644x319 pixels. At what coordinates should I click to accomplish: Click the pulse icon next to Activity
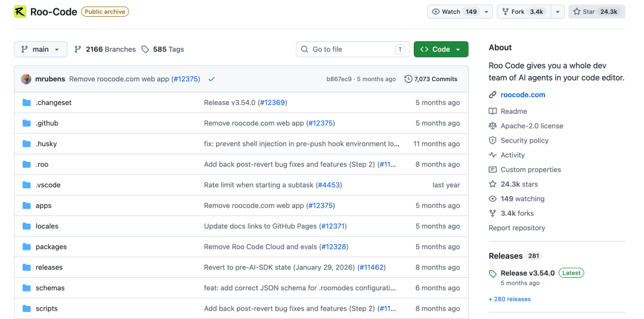(493, 155)
